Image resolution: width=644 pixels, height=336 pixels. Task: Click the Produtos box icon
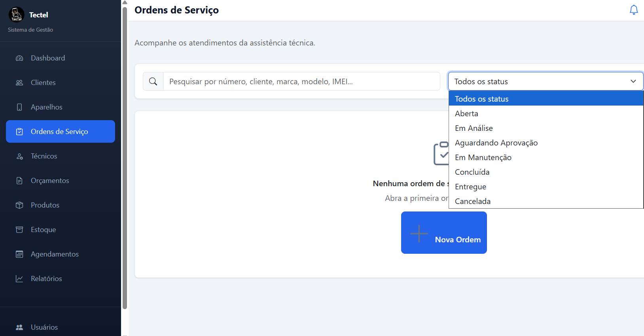[x=19, y=205]
